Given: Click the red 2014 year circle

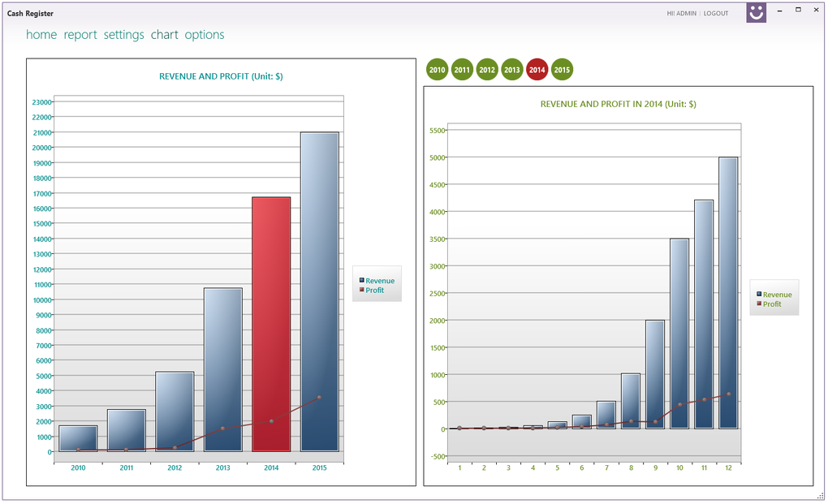Looking at the screenshot, I should coord(537,70).
